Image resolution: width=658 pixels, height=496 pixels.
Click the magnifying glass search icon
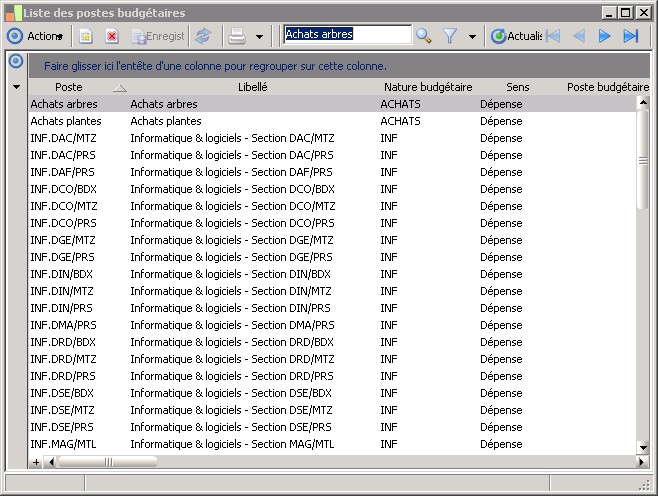click(x=424, y=36)
